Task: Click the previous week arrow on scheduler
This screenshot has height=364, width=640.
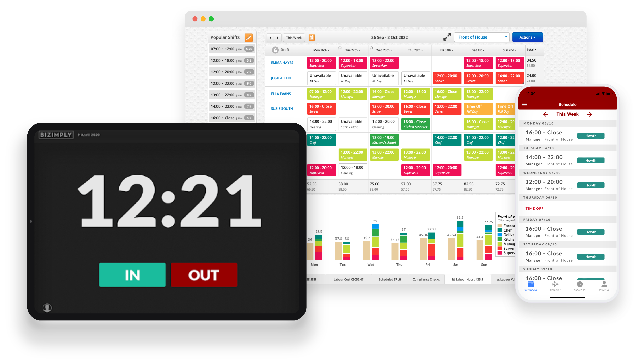Action: (x=270, y=37)
